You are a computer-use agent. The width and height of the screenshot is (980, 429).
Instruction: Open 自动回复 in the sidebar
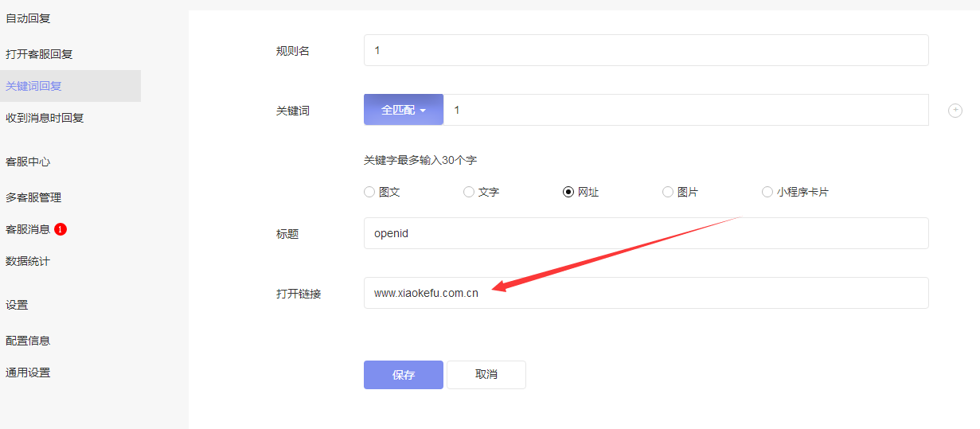point(28,18)
